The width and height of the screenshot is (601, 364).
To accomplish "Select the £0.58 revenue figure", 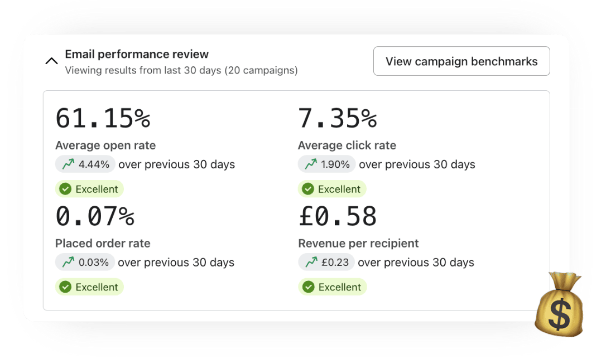I will pos(337,216).
